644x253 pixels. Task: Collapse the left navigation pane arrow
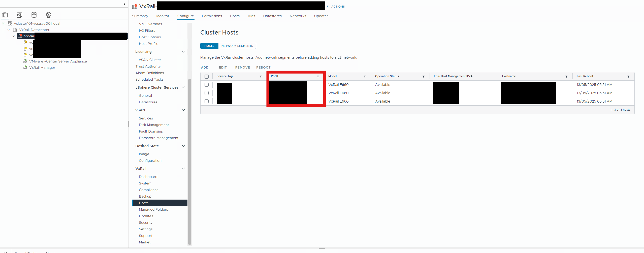coord(124,4)
